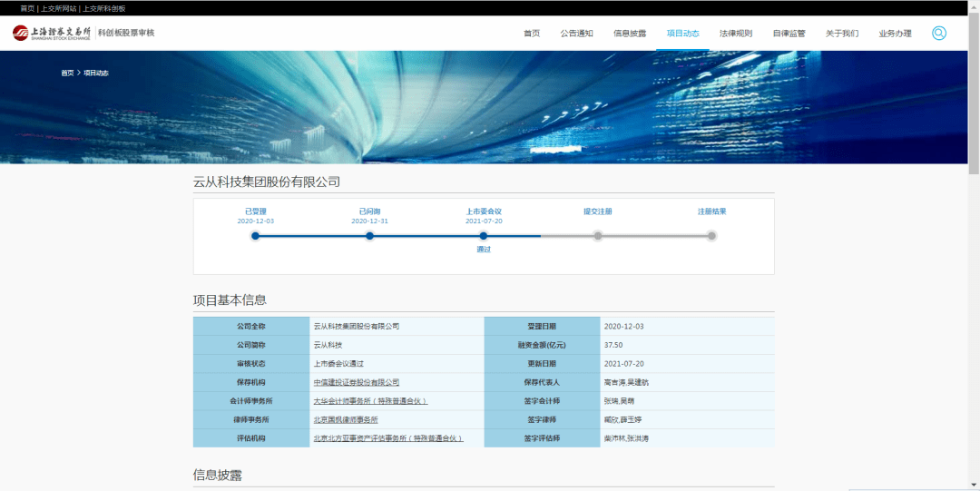Click the scrollbar up arrow
Viewport: 980px width, 491px height.
click(974, 5)
